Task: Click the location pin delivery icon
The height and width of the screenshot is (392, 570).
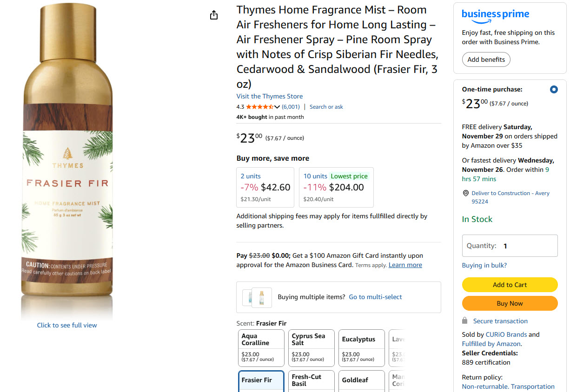Action: 465,193
